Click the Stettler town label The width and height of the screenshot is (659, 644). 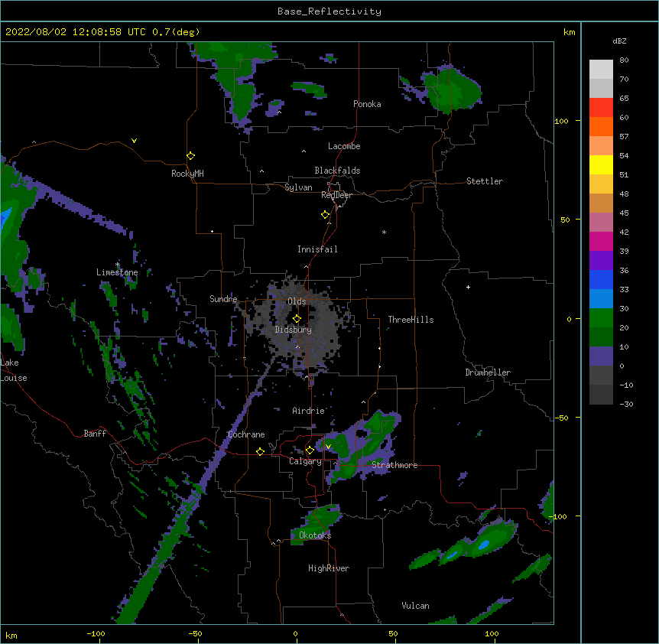[485, 181]
